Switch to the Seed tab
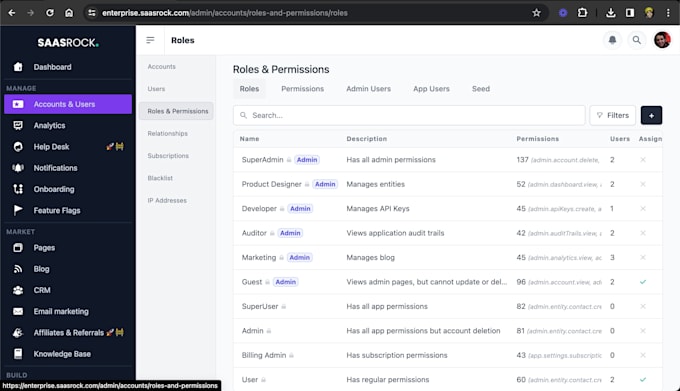 point(481,88)
